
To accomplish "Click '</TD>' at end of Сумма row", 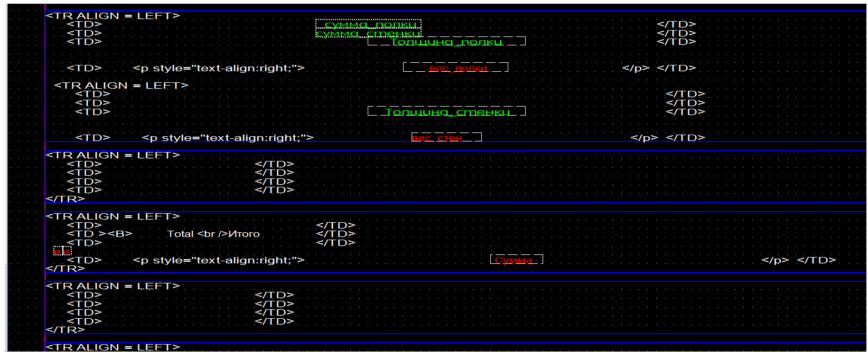I will (816, 260).
